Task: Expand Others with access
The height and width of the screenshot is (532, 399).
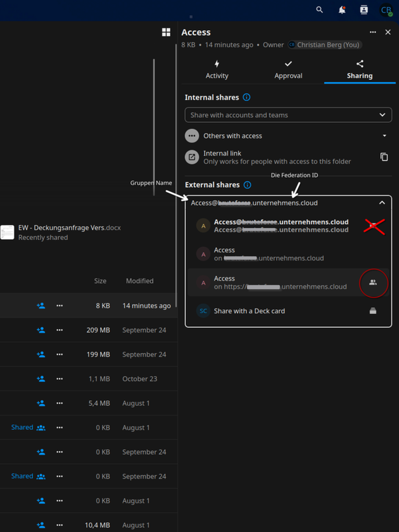Action: [x=384, y=136]
